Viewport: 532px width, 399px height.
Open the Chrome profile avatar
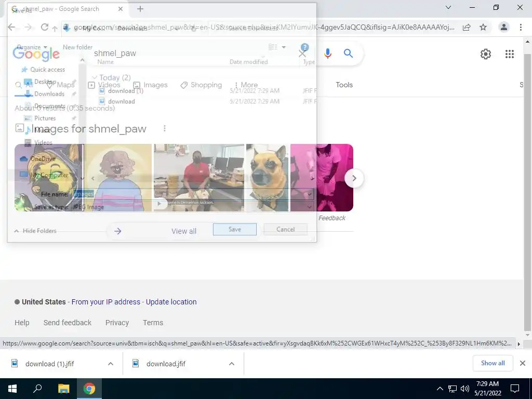[x=504, y=27]
